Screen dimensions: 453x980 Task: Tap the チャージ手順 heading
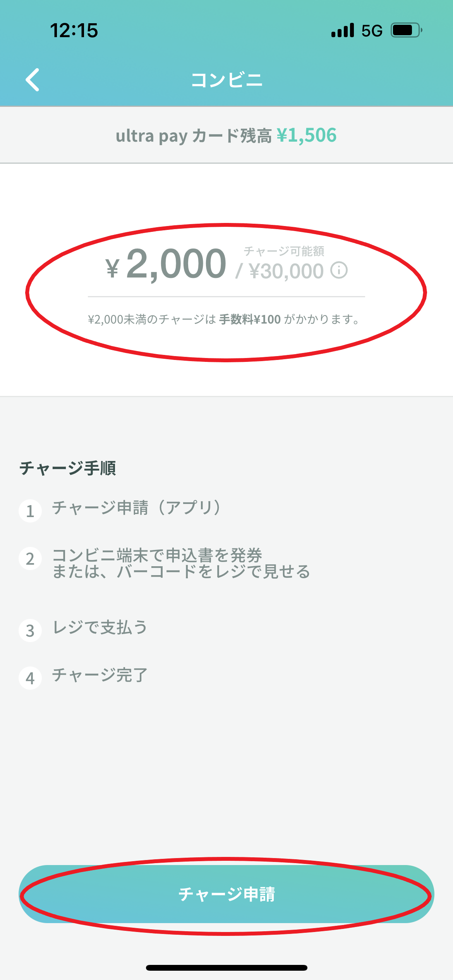68,468
